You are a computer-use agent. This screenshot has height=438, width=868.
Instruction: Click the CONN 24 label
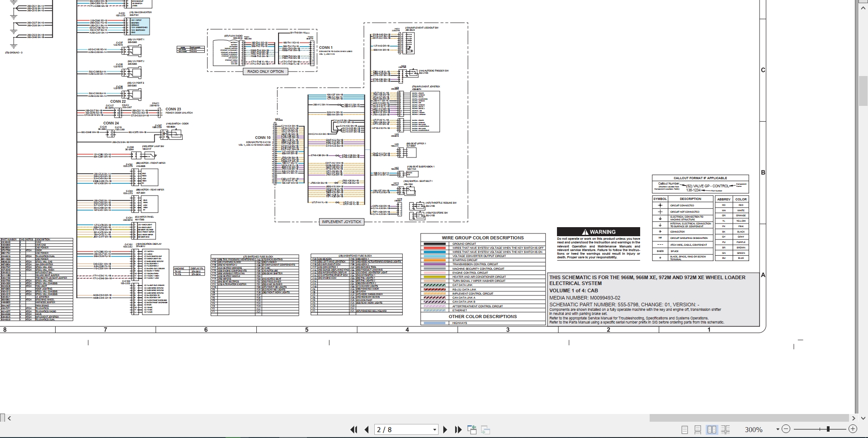(x=111, y=123)
